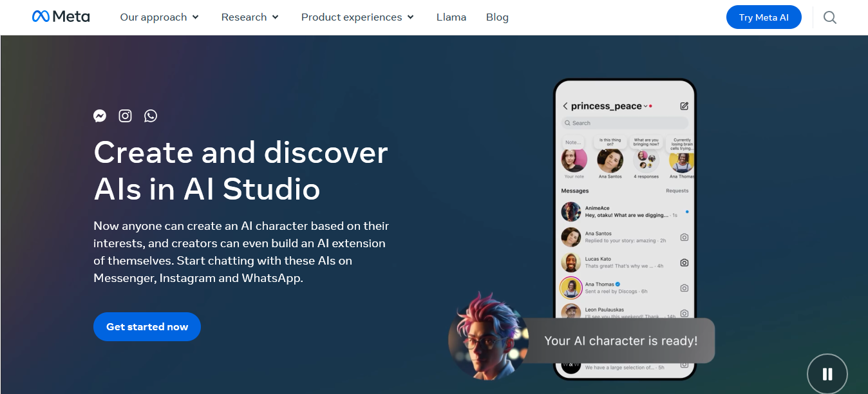Open the Lucas Kato message row
This screenshot has width=868, height=394.
pos(625,262)
